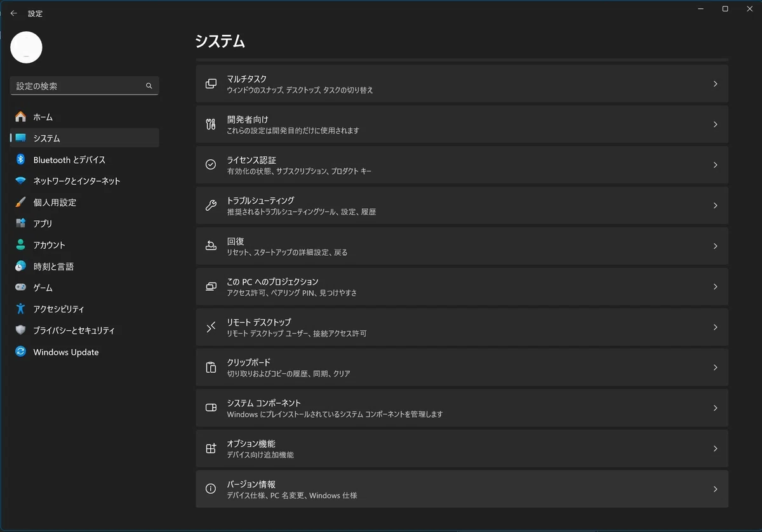Open the オプション機能 settings row
762x532 pixels.
(462, 448)
